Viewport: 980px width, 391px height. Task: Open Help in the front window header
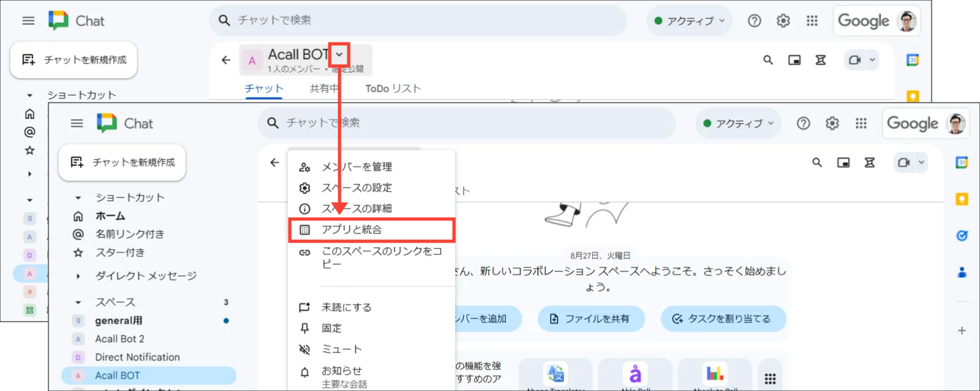click(803, 124)
